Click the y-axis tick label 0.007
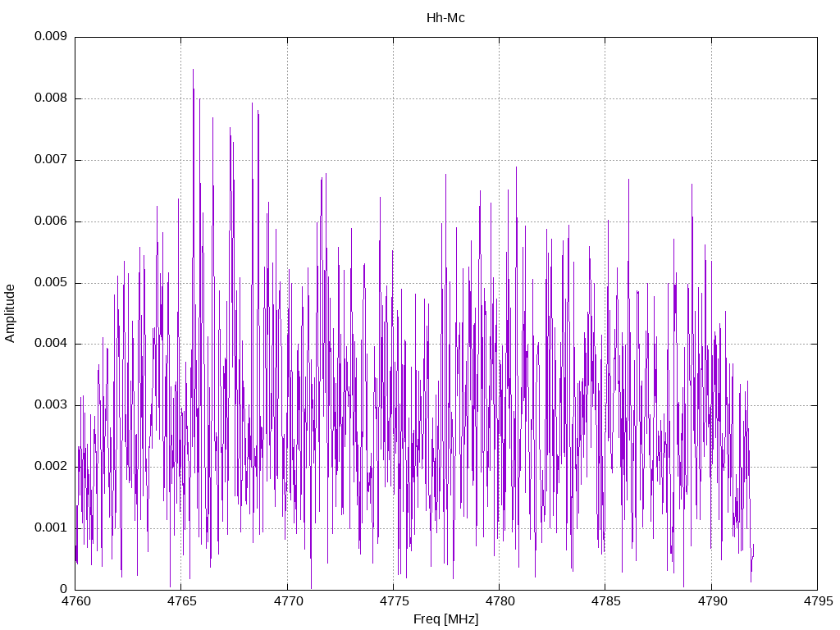Screen dimensions: 840x630 (51, 160)
